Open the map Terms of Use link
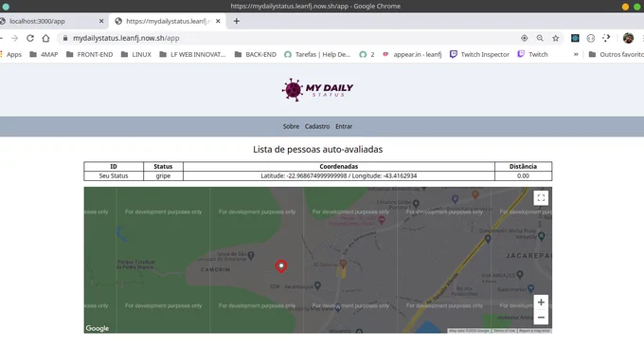This screenshot has width=644, height=349. coord(504,330)
